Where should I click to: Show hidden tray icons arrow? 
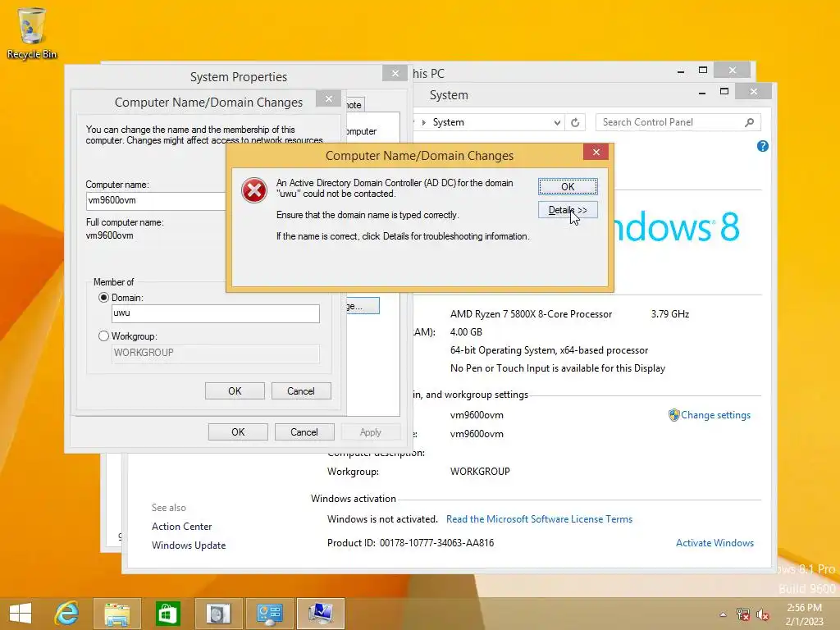724,614
